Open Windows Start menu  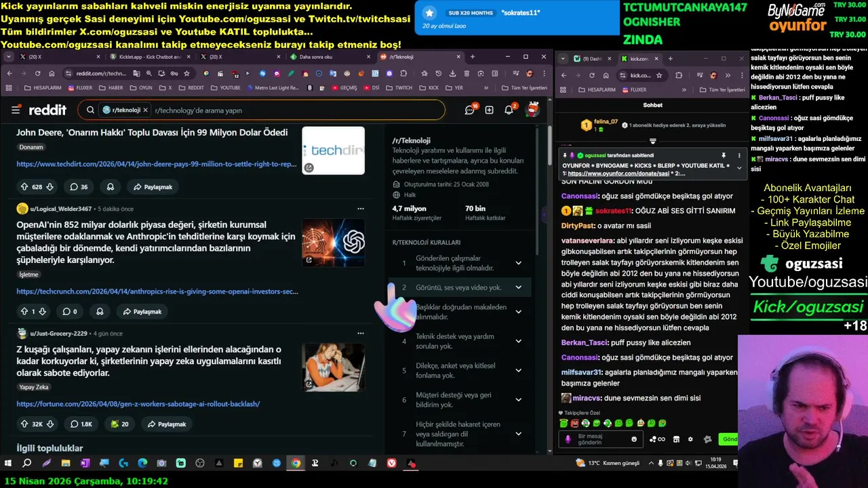[9, 464]
